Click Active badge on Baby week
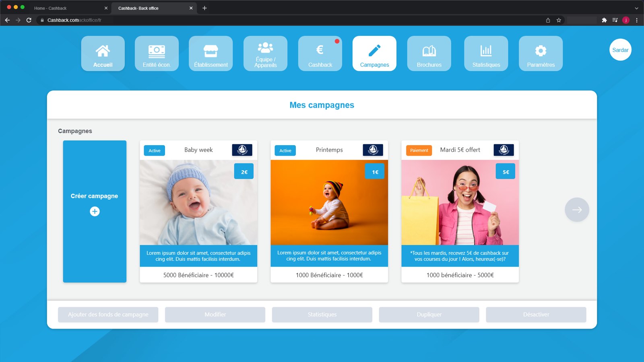Image resolution: width=644 pixels, height=362 pixels. pos(155,150)
